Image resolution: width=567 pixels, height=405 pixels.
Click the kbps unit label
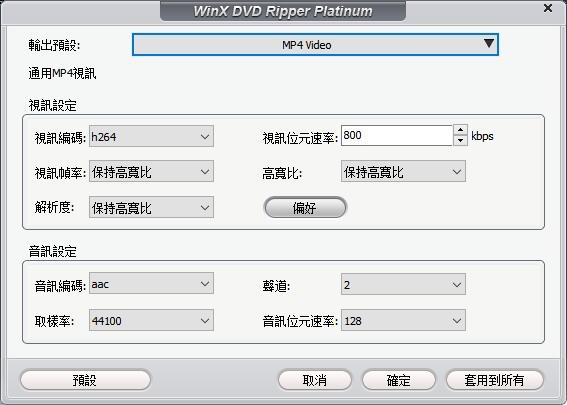(x=482, y=136)
